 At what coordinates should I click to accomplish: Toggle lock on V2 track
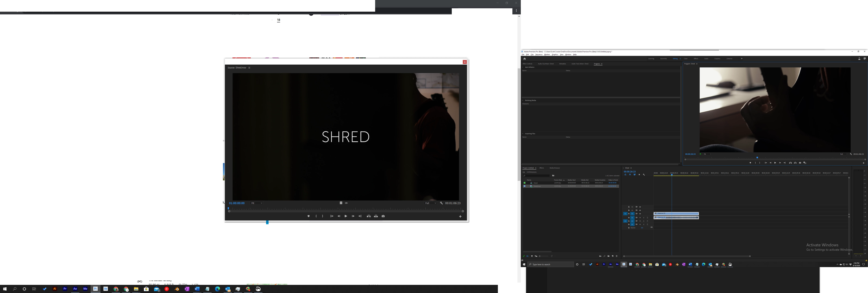pos(629,210)
